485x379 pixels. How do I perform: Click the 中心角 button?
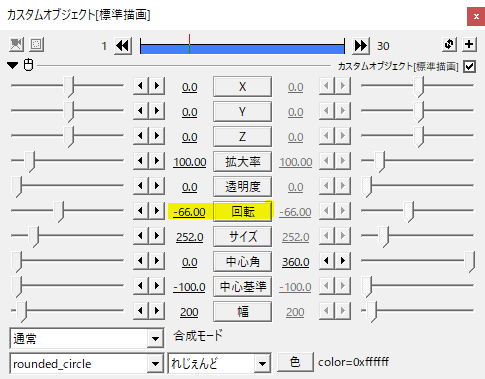click(242, 262)
